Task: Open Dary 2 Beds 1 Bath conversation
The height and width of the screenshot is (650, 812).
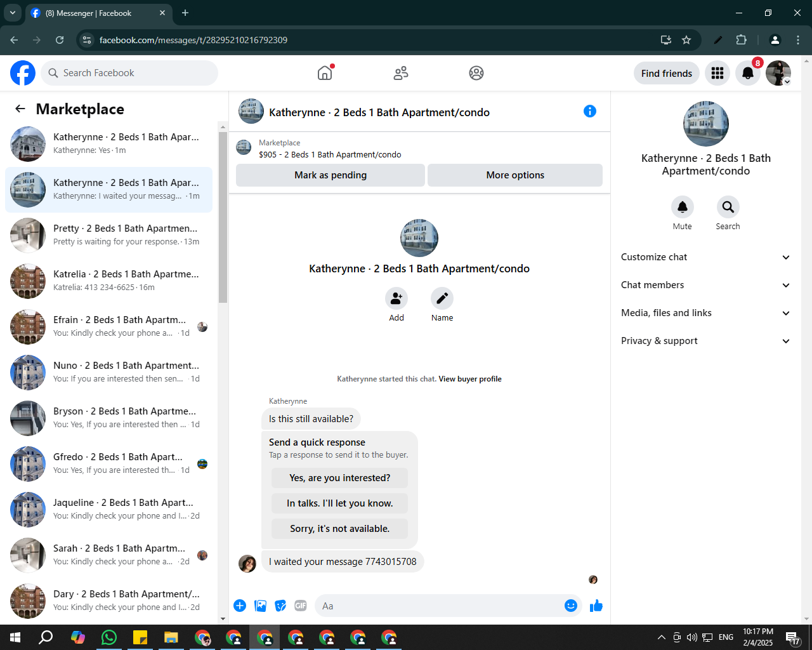Action: coord(108,601)
